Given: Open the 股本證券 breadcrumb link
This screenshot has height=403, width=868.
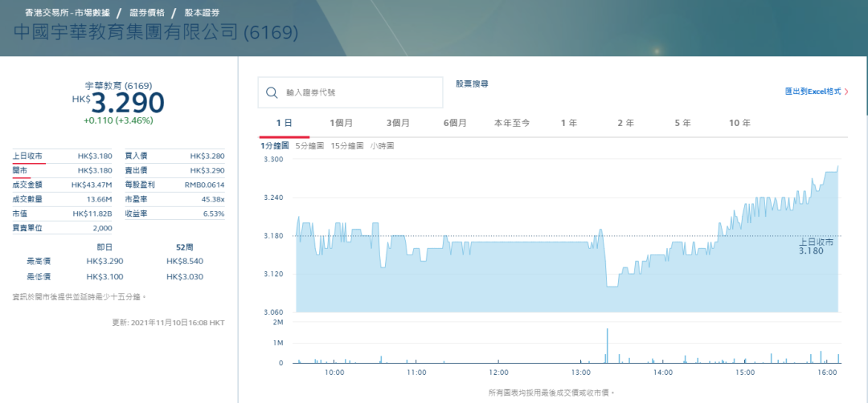Looking at the screenshot, I should coord(202,11).
